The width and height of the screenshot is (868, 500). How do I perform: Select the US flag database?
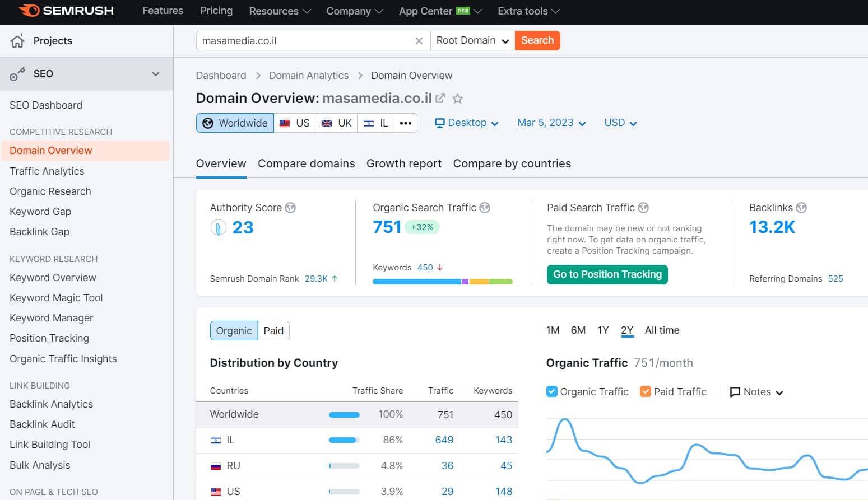295,123
